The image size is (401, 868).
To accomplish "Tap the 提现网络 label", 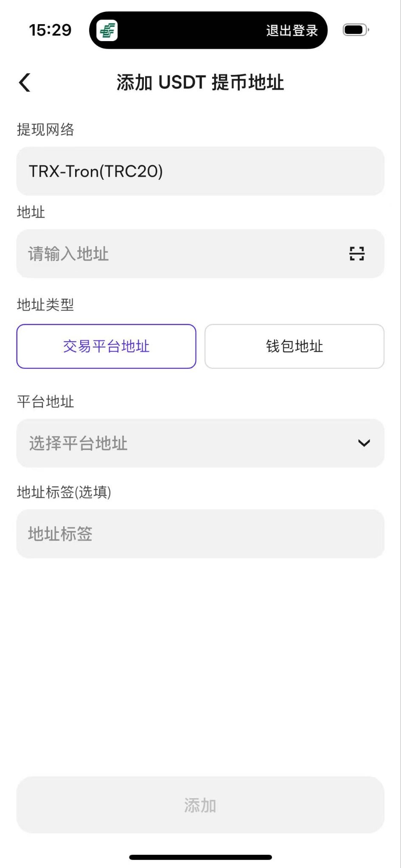I will 45,129.
